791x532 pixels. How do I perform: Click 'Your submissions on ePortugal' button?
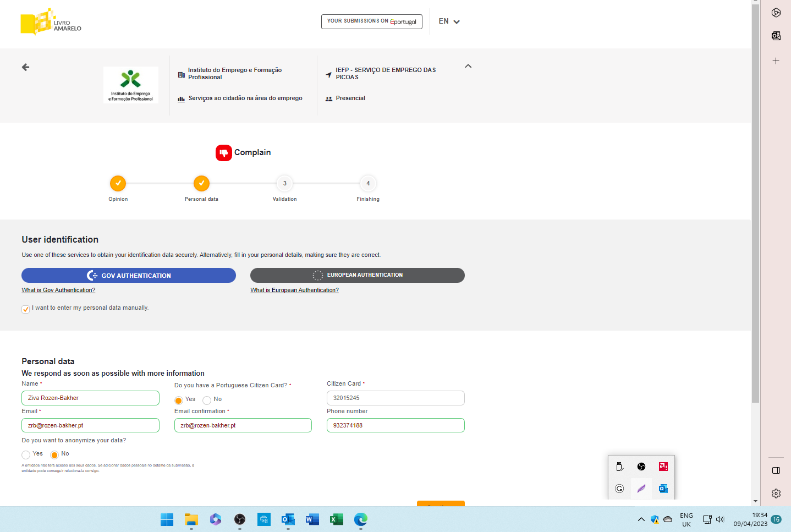(372, 21)
